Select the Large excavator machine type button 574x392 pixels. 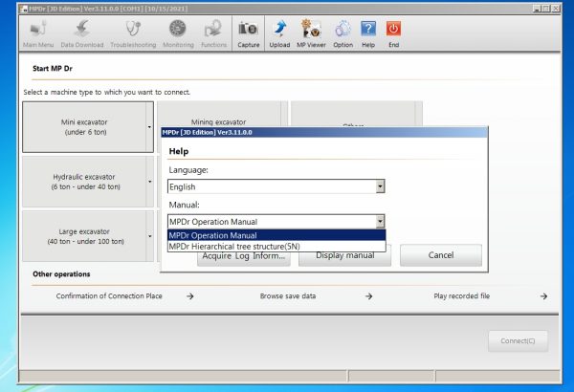click(x=84, y=236)
